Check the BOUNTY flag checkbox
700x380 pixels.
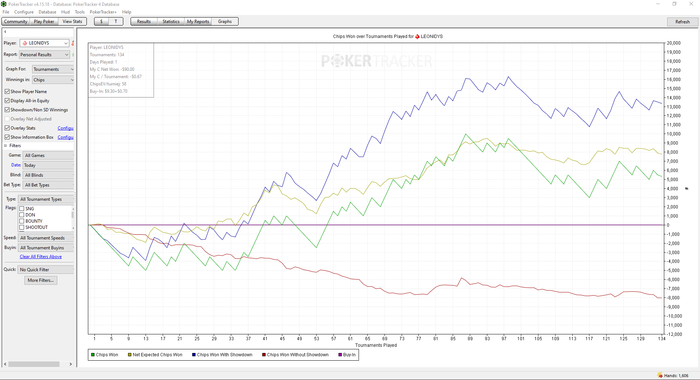tap(21, 221)
